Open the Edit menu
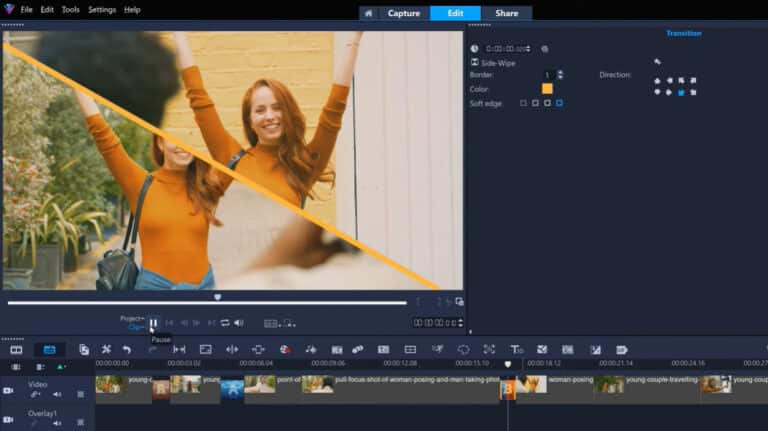This screenshot has width=768, height=431. coord(47,10)
